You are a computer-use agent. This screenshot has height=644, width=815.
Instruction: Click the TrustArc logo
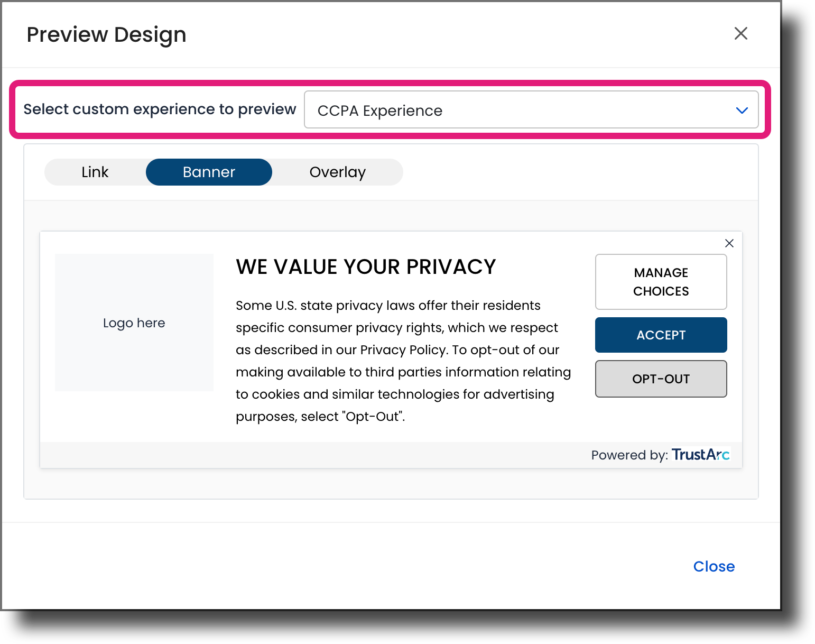(700, 454)
